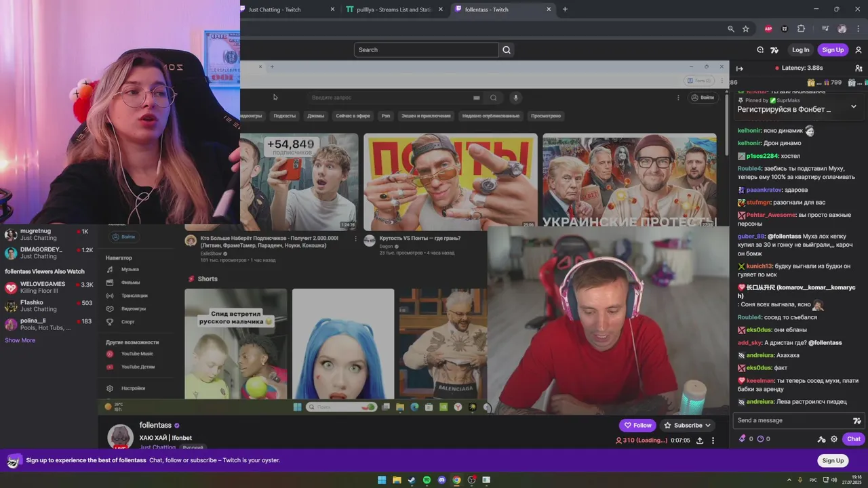Open the stream three-dot more options
Viewport: 868px width, 488px height.
pyautogui.click(x=713, y=441)
